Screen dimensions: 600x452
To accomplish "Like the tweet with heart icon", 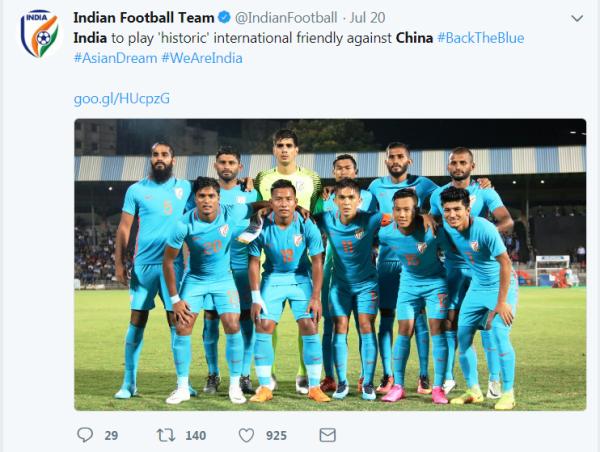I will [246, 435].
